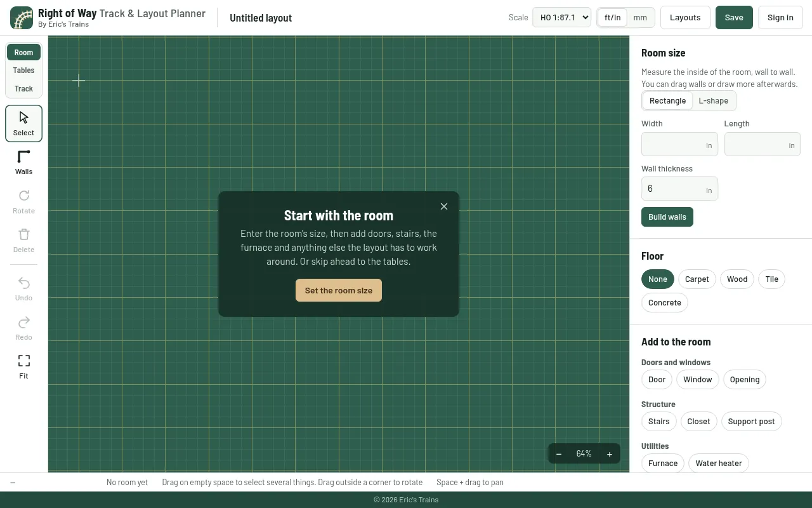Undo the last action
Image resolution: width=812 pixels, height=508 pixels.
(x=24, y=289)
